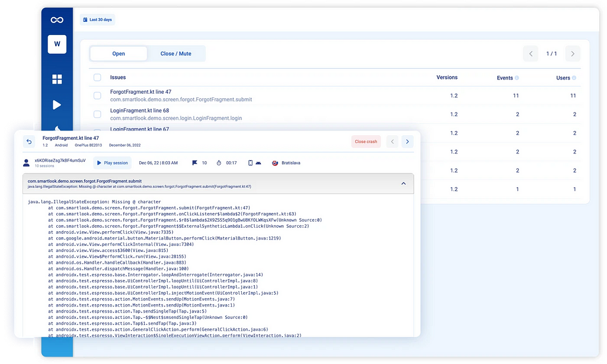Check the LoginFragment.kt line 68 issue row

coord(97,114)
